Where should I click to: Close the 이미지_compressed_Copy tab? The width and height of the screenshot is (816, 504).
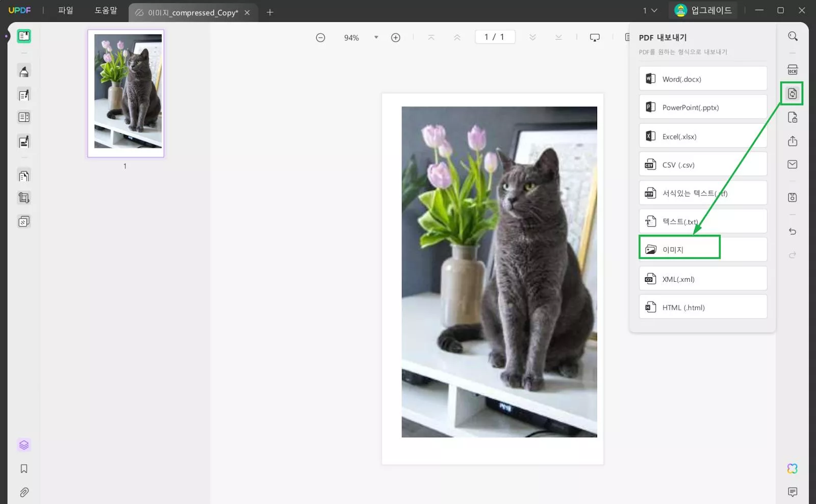coord(247,13)
